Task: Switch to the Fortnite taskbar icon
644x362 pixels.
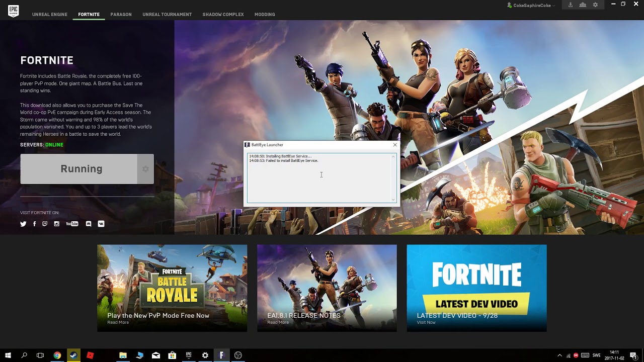Action: pyautogui.click(x=221, y=355)
